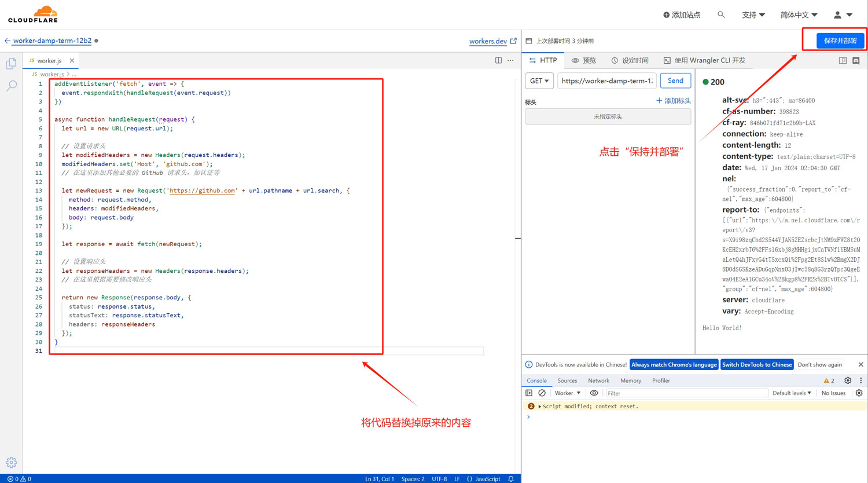This screenshot has height=483, width=868.
Task: Click the 保存并部署 save and deploy button
Action: tap(840, 41)
